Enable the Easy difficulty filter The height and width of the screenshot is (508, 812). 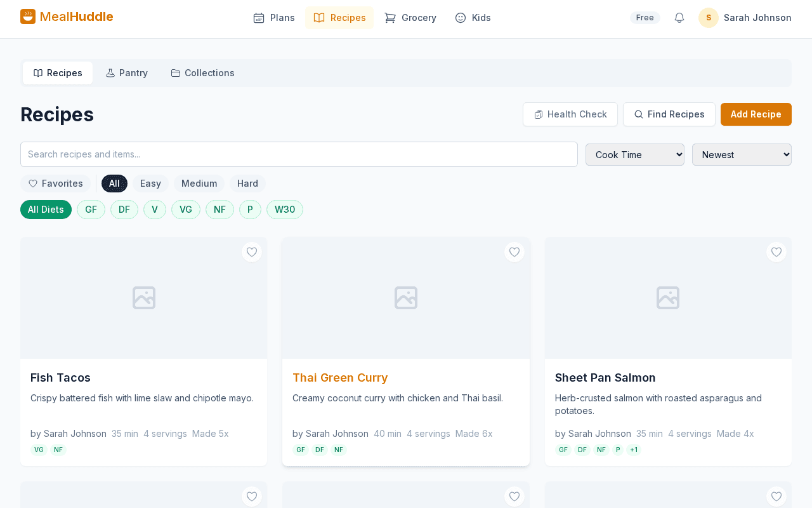150,184
